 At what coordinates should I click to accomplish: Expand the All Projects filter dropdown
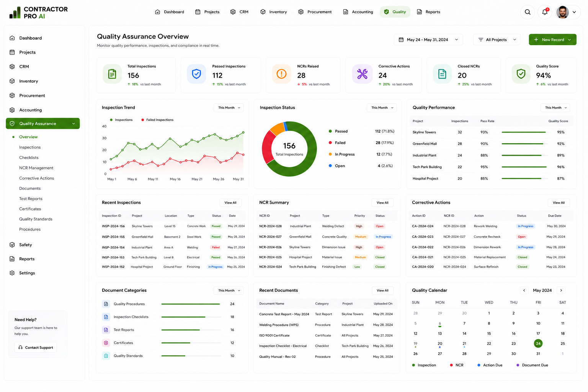(x=497, y=39)
